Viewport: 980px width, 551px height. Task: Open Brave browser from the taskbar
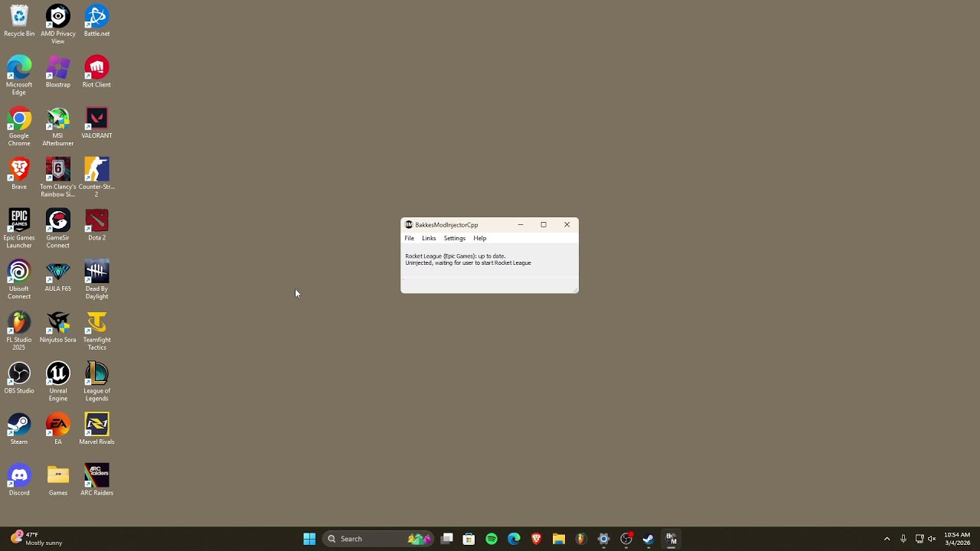click(x=537, y=539)
